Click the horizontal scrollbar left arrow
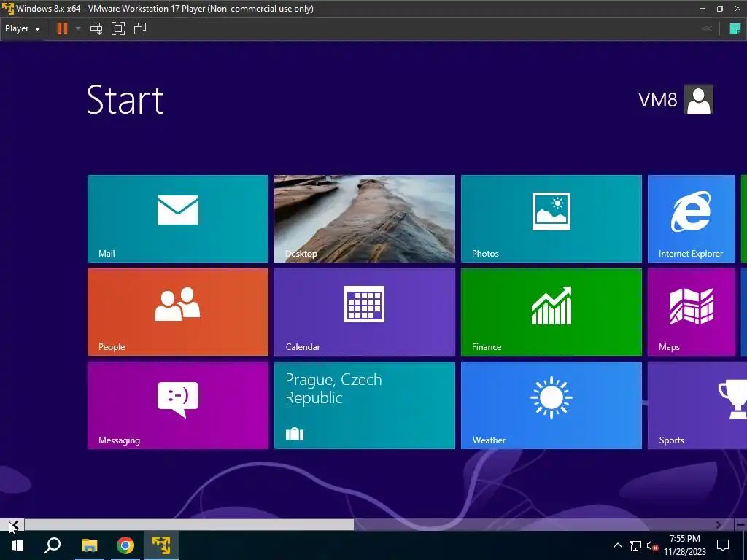Image resolution: width=747 pixels, height=560 pixels. [x=13, y=525]
